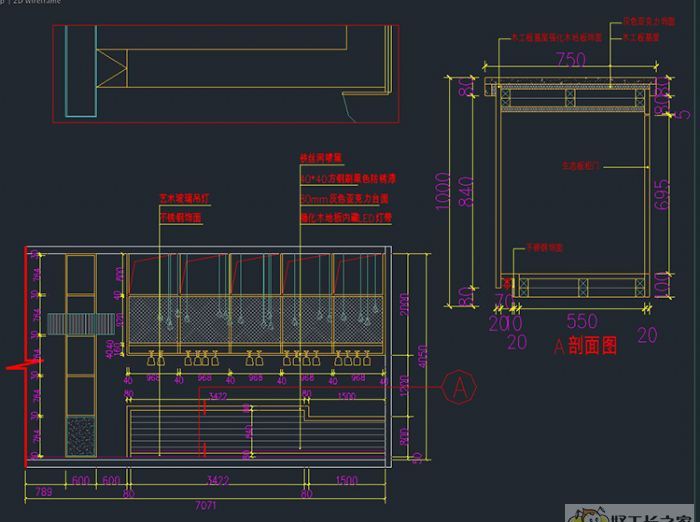Click the yellow triangle shape in plan view

click(x=115, y=70)
